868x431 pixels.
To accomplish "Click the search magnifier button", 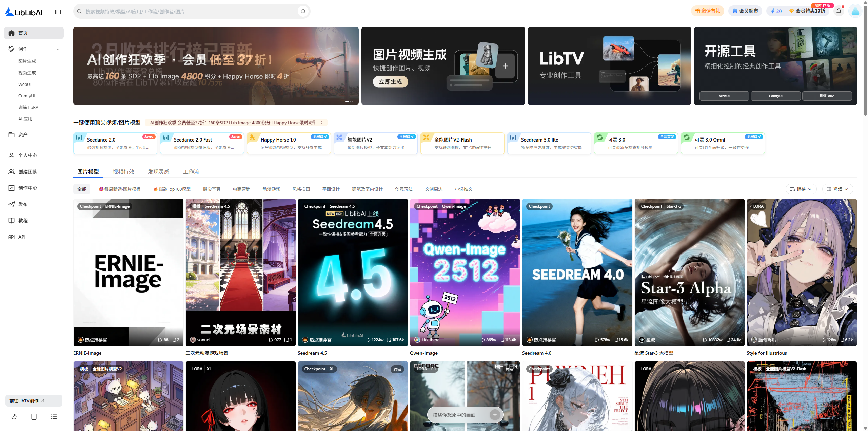I will [303, 11].
